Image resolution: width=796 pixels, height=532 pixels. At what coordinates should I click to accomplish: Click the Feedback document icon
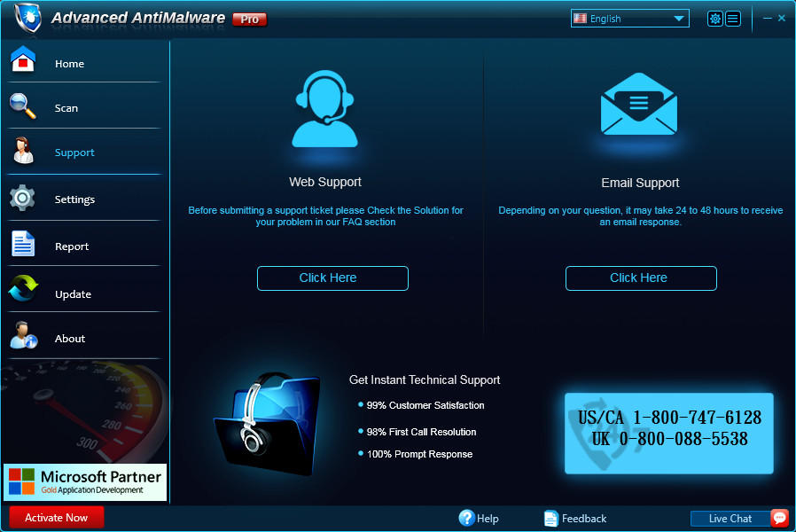tap(550, 519)
